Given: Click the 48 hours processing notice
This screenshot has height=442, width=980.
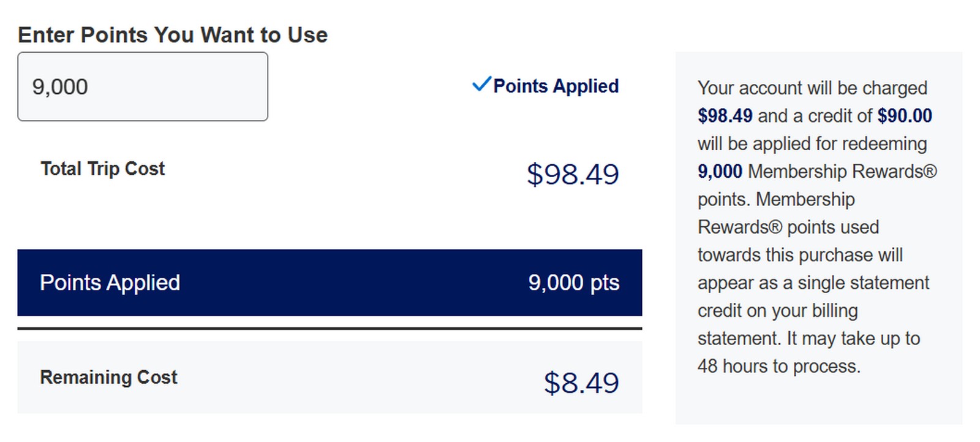Looking at the screenshot, I should (778, 365).
